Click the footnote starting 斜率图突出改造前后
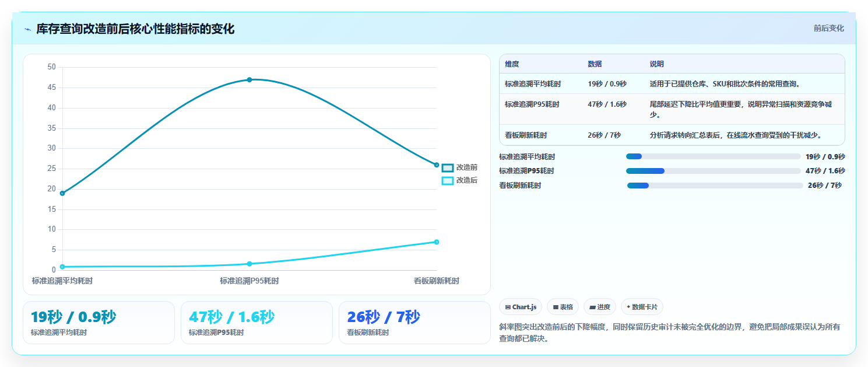Viewport: 868px width, 367px height. coord(670,333)
